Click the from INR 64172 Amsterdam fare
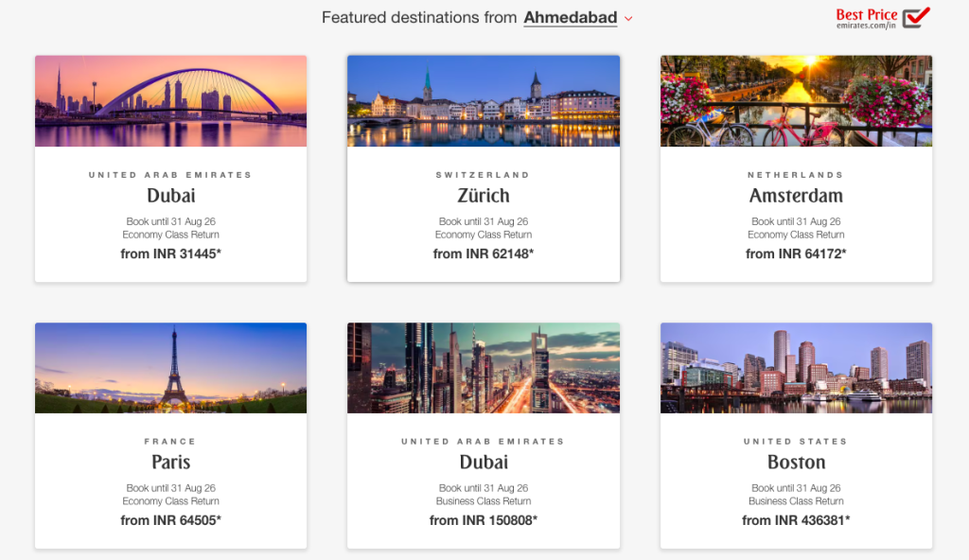969x560 pixels. pos(796,254)
